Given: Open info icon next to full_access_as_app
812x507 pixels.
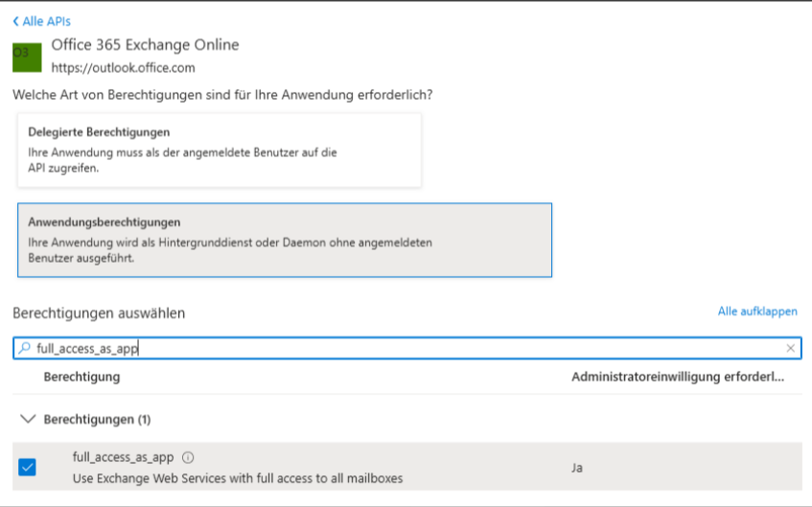Looking at the screenshot, I should click(x=188, y=457).
